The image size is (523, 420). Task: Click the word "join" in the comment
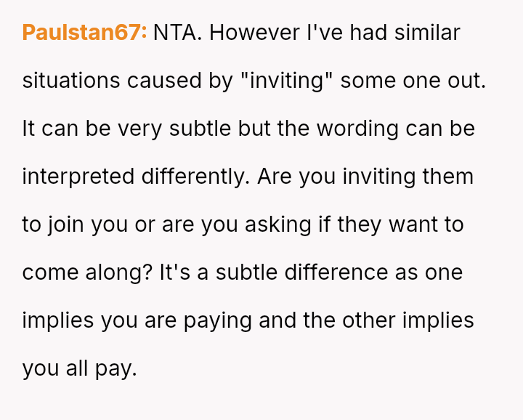66,225
